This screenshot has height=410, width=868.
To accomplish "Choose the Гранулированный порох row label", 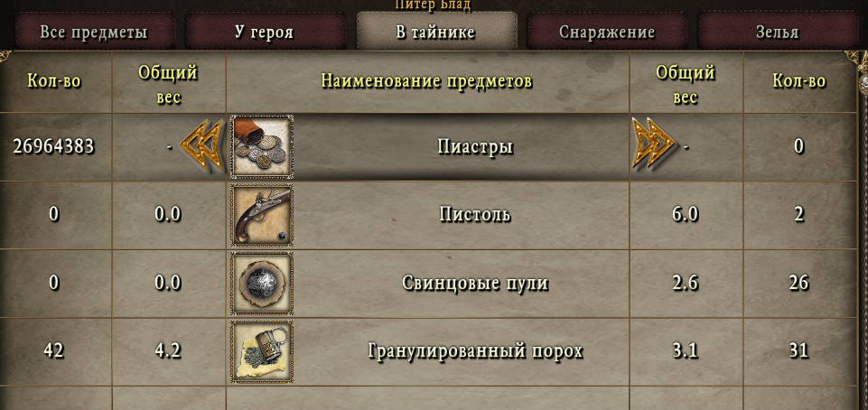I will pyautogui.click(x=475, y=351).
